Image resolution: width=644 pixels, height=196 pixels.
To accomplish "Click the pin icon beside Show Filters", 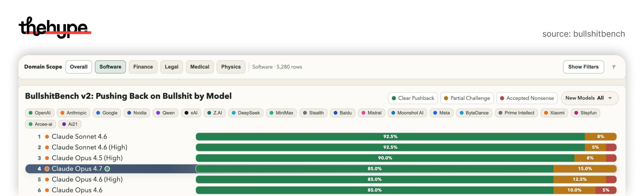I will coord(614,67).
